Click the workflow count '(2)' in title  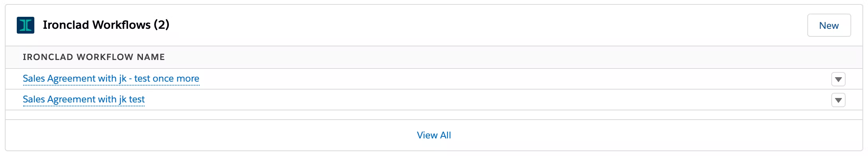162,25
